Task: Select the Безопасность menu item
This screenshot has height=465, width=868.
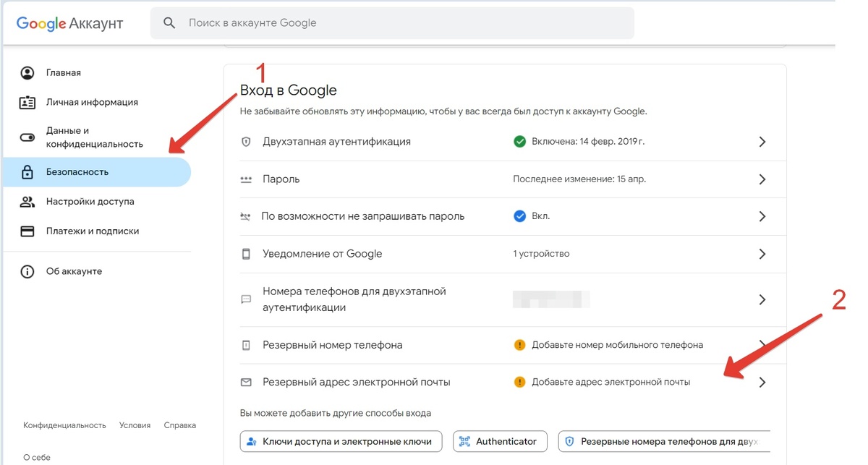Action: 95,173
